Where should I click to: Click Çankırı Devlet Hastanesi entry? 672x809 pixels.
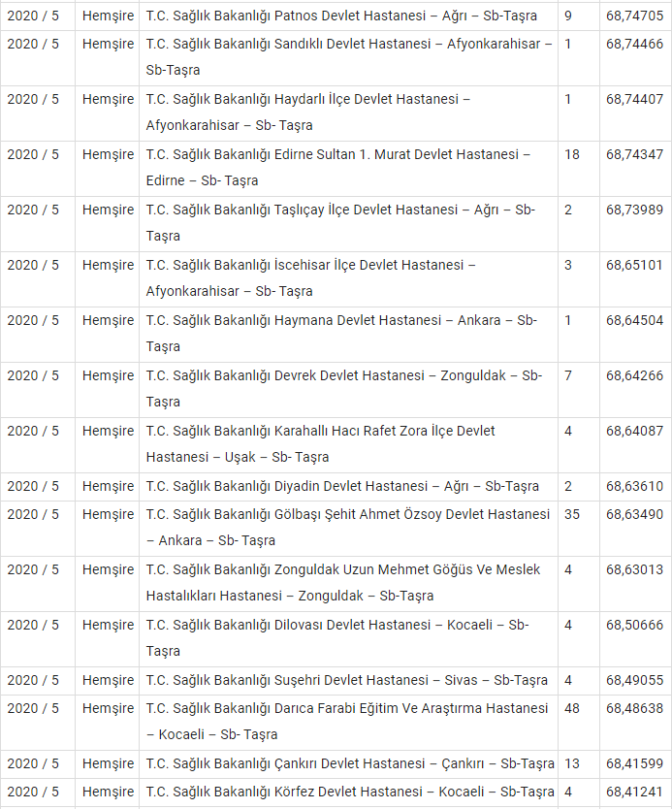350,763
